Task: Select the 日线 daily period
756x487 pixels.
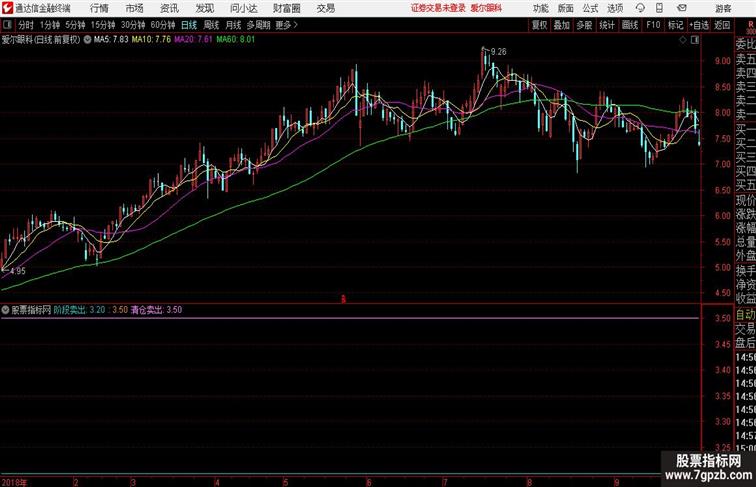Action: (189, 25)
